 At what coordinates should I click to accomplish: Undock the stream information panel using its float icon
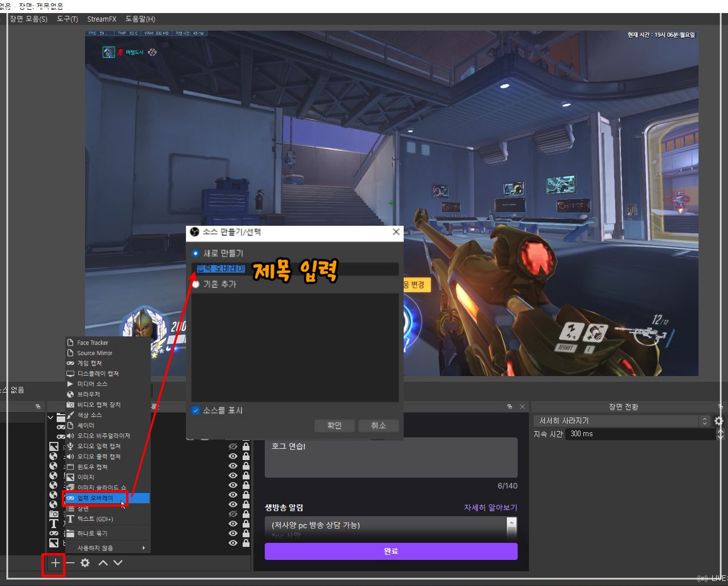tap(510, 407)
